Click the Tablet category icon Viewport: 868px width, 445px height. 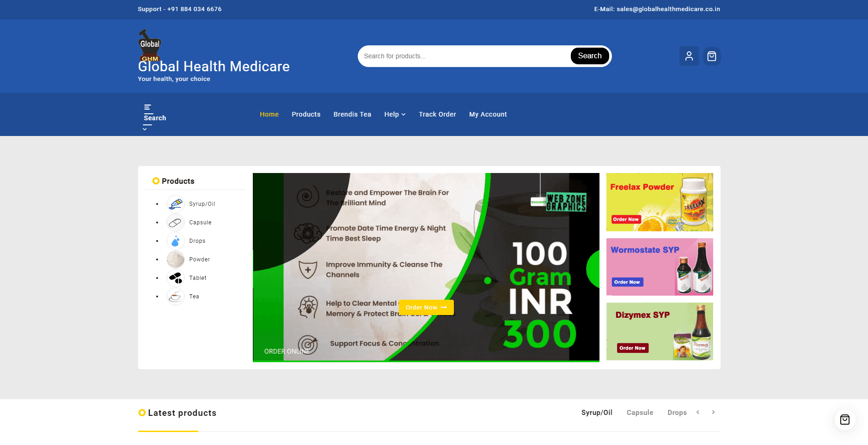[x=176, y=278]
